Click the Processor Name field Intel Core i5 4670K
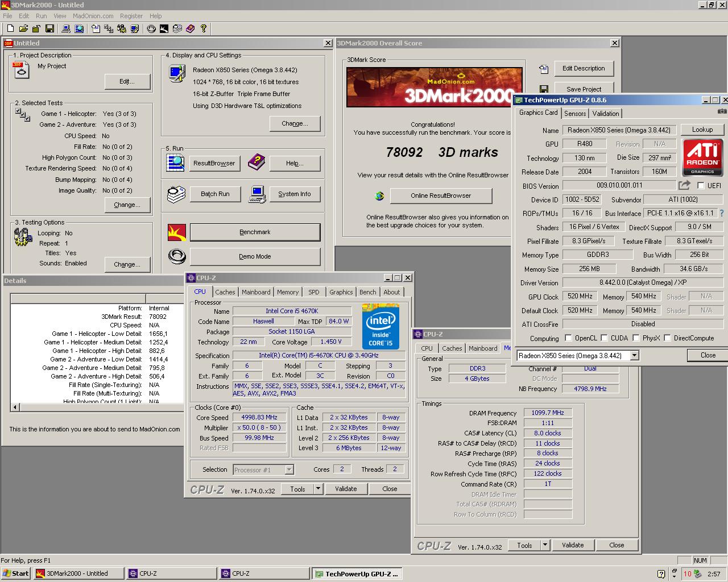The width and height of the screenshot is (728, 582). (x=292, y=311)
